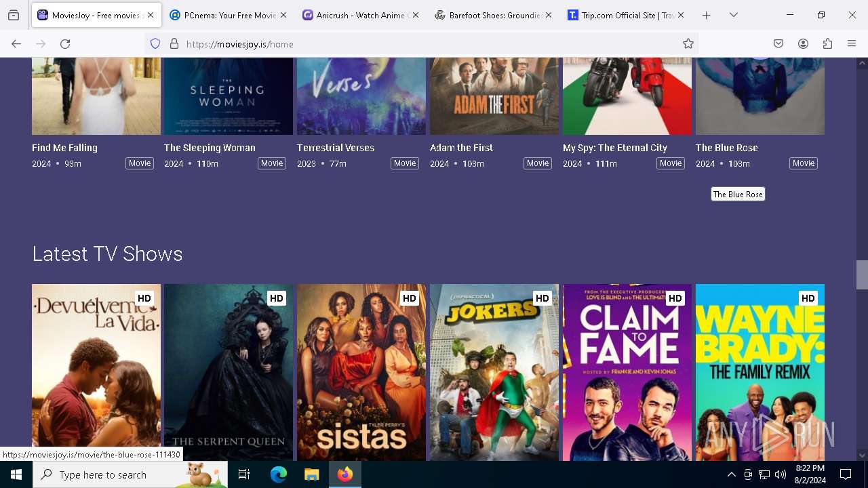868x488 pixels.
Task: Close the Barefoot Shoes tab
Action: [549, 15]
